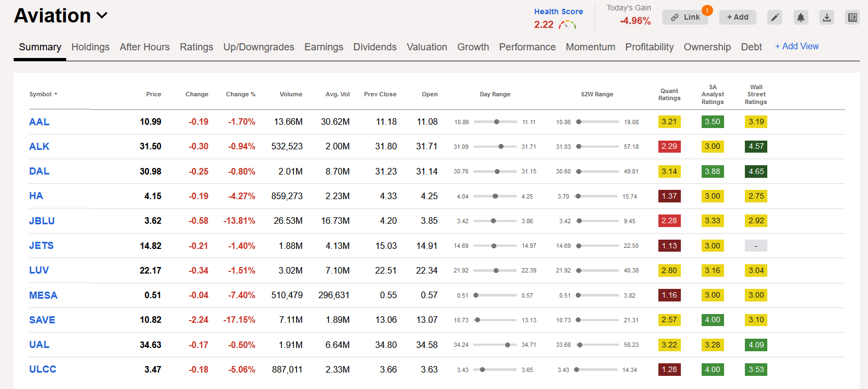Click UAL Wall Street rating 4.09 badge
Viewport: 868px width, 389px height.
pyautogui.click(x=756, y=345)
